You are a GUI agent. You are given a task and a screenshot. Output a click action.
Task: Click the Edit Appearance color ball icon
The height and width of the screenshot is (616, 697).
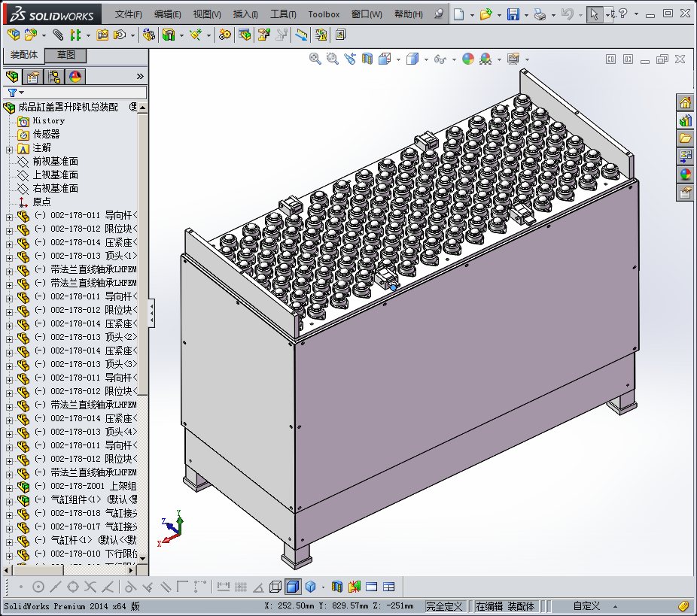pos(468,59)
